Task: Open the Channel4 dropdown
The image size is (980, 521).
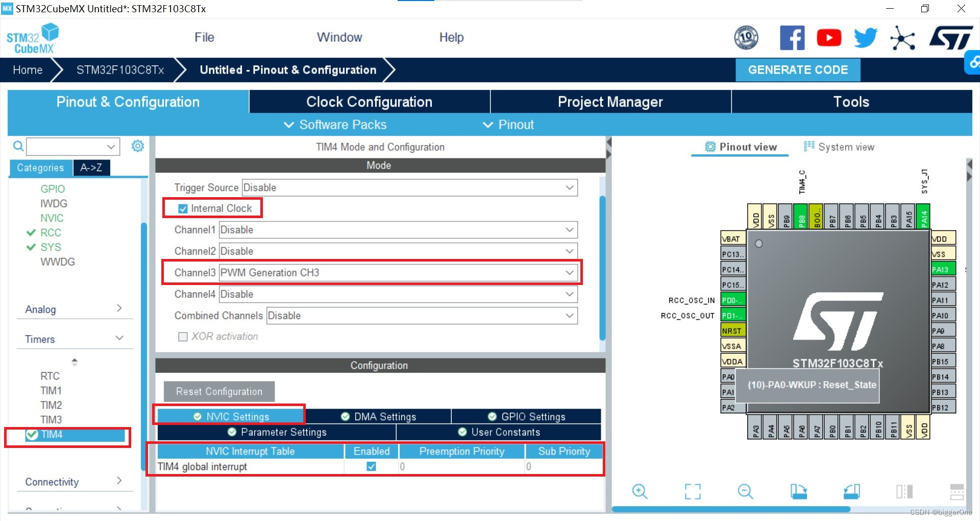Action: pos(398,294)
